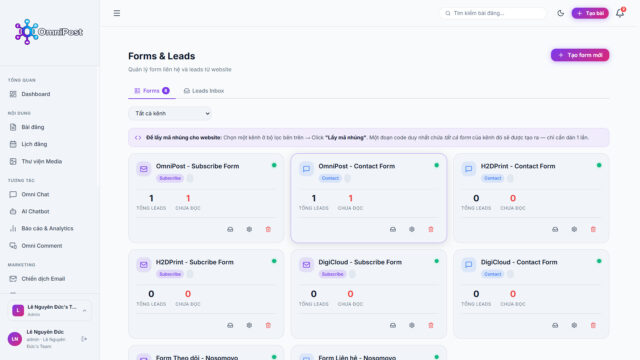
Task: Open Chiến dịch Email in the sidebar
Action: click(50, 279)
